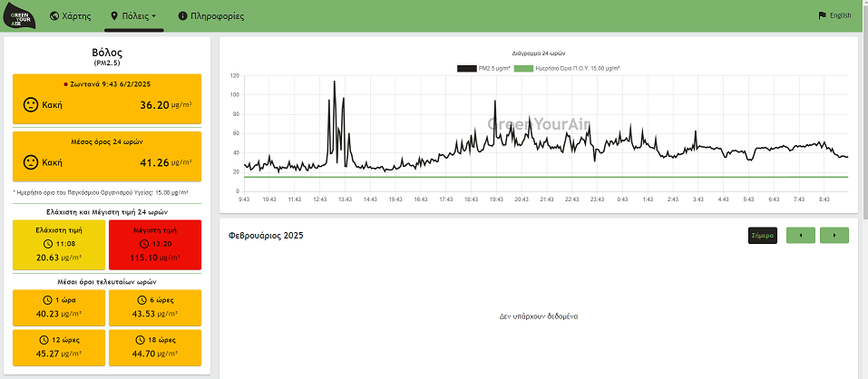Open the Πληροφορίες menu item
This screenshot has width=868, height=379.
coord(211,16)
